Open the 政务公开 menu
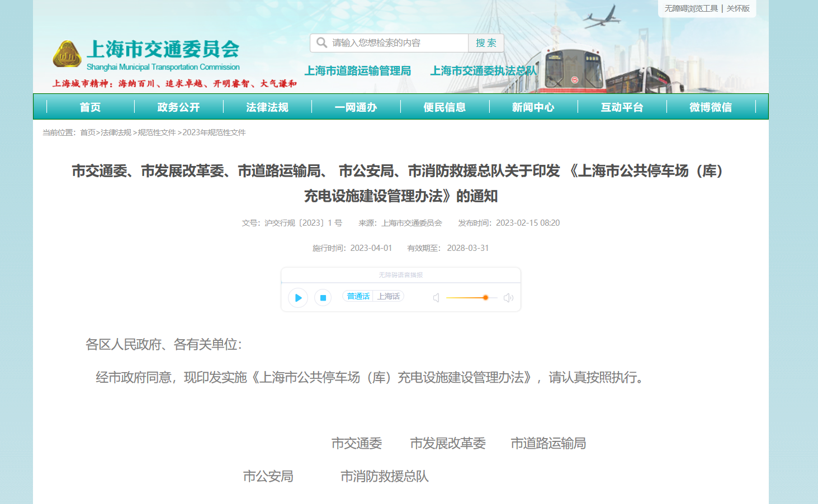Viewport: 818px width, 504px height. [x=178, y=107]
